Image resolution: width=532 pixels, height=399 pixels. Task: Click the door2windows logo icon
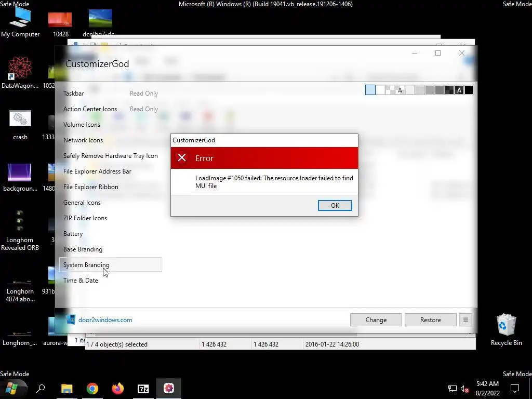click(x=71, y=320)
